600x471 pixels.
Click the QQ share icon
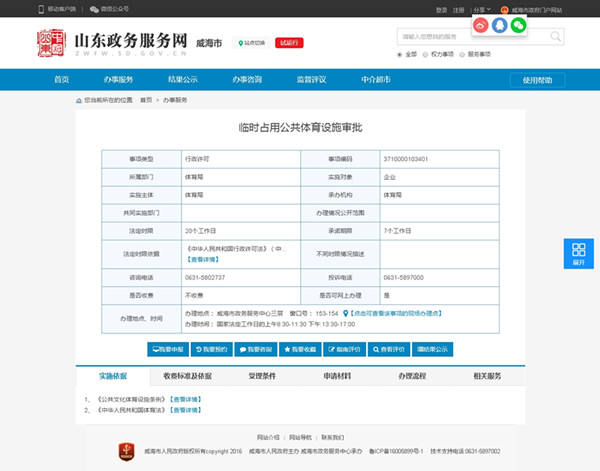coord(499,25)
